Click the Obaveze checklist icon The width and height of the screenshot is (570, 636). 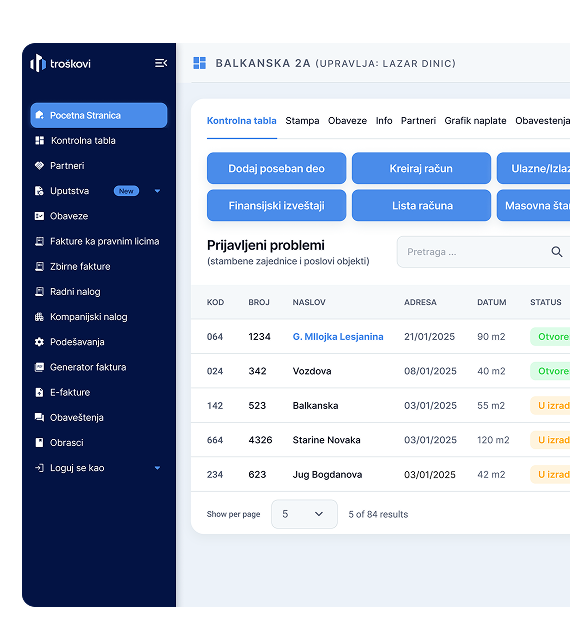(x=39, y=216)
